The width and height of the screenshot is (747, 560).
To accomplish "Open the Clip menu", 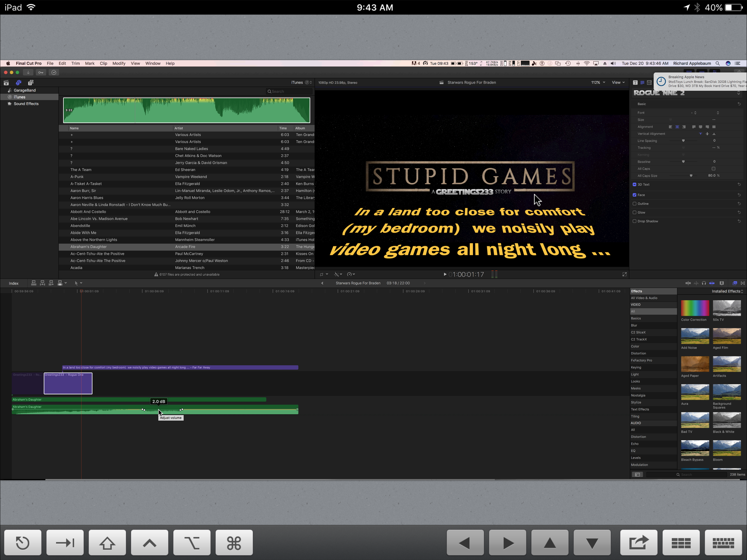I will (x=103, y=63).
